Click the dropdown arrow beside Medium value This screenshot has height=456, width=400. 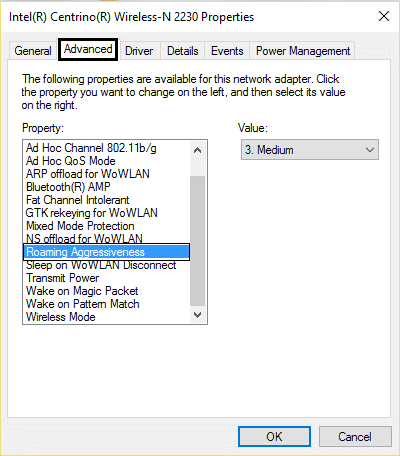pos(370,150)
